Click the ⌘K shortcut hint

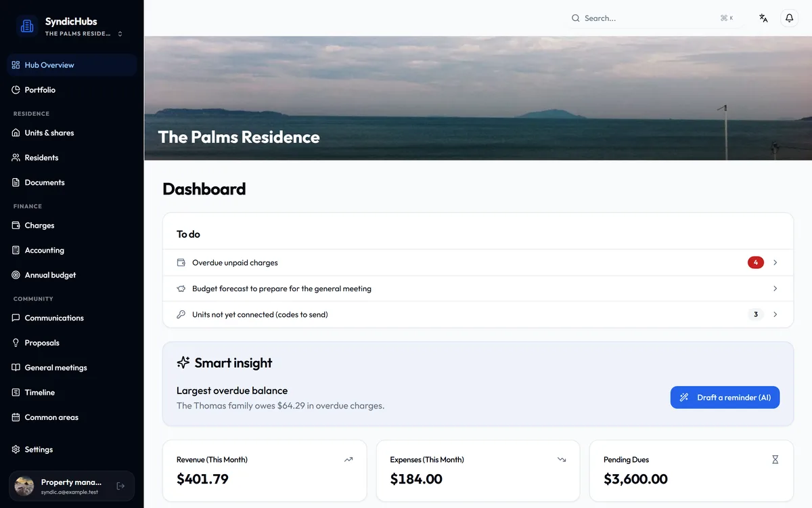click(727, 18)
